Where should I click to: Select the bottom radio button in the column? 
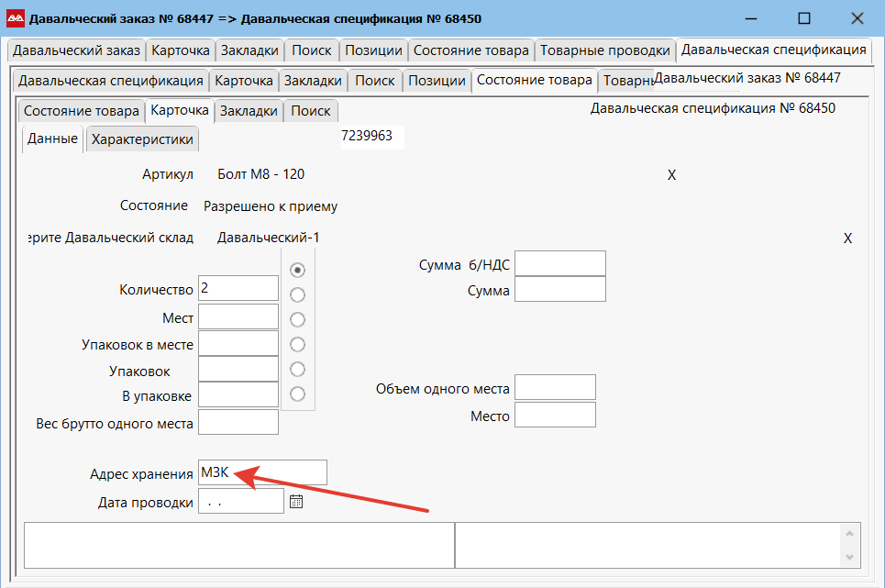[297, 394]
